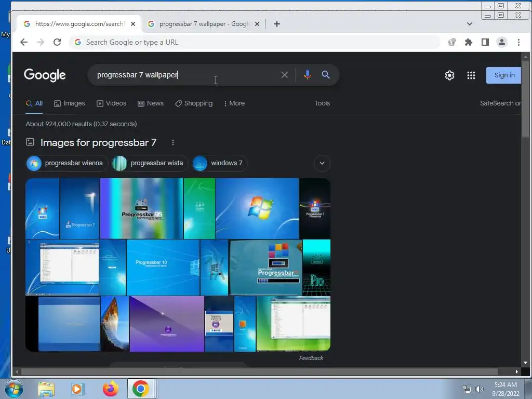Image resolution: width=532 pixels, height=399 pixels.
Task: Go back with the browser back arrow
Action: point(24,42)
